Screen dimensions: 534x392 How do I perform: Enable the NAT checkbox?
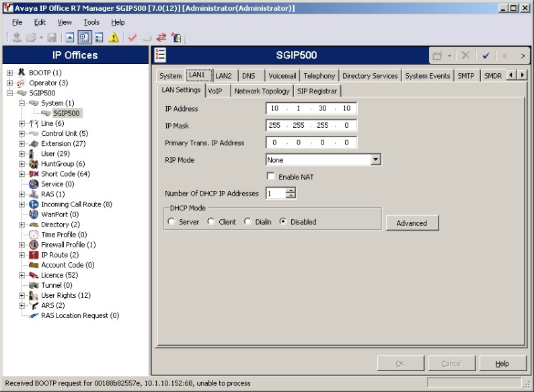point(271,177)
